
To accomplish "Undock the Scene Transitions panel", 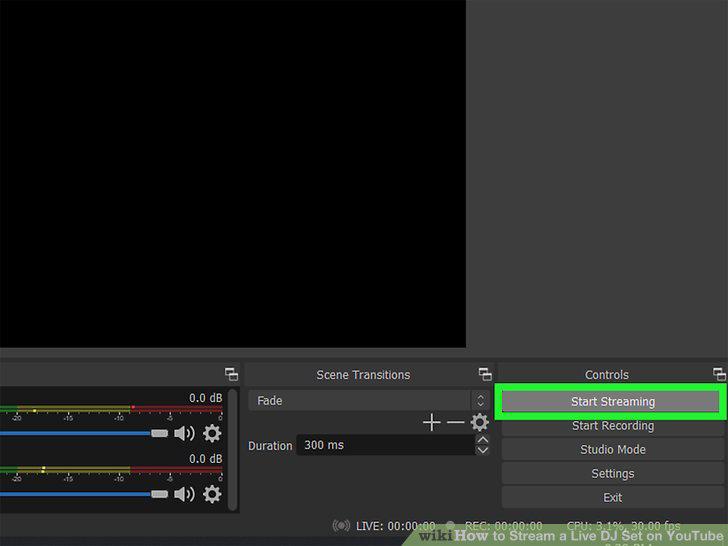I will point(485,374).
